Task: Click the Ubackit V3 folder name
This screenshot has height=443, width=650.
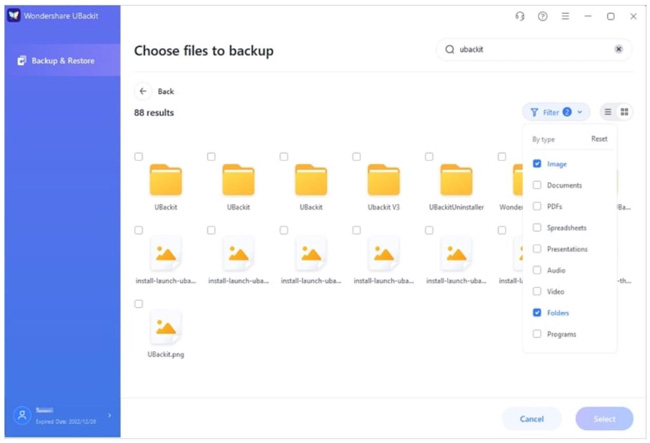Action: pos(383,207)
